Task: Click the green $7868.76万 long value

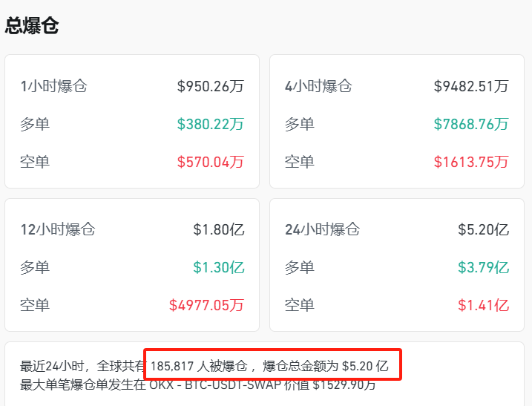Action: click(471, 124)
